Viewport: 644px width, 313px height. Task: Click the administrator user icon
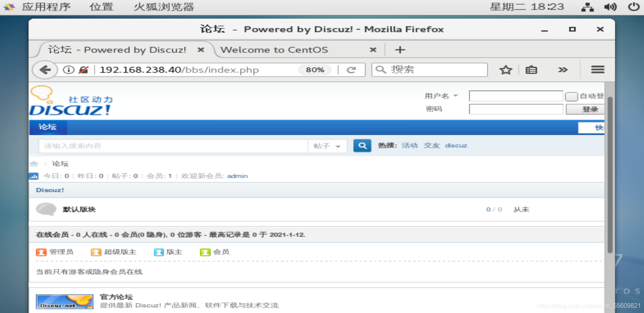(x=41, y=252)
